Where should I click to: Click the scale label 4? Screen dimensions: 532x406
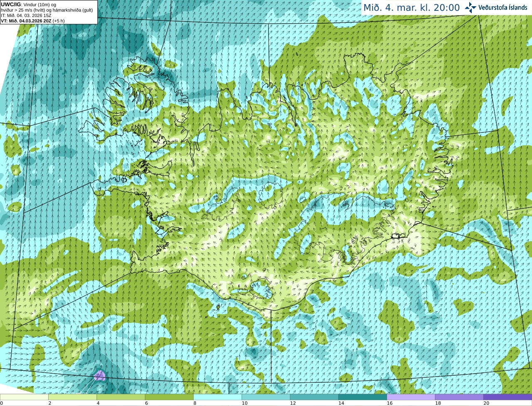point(98,403)
